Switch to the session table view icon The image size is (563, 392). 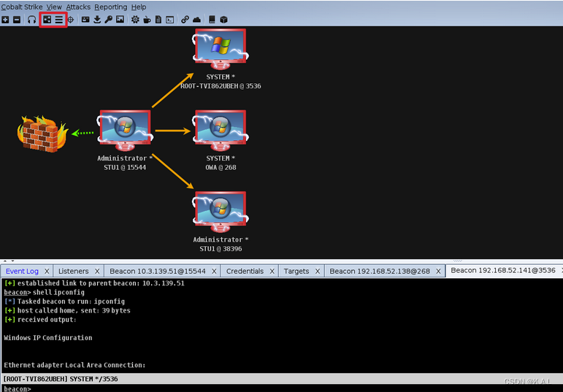[59, 20]
